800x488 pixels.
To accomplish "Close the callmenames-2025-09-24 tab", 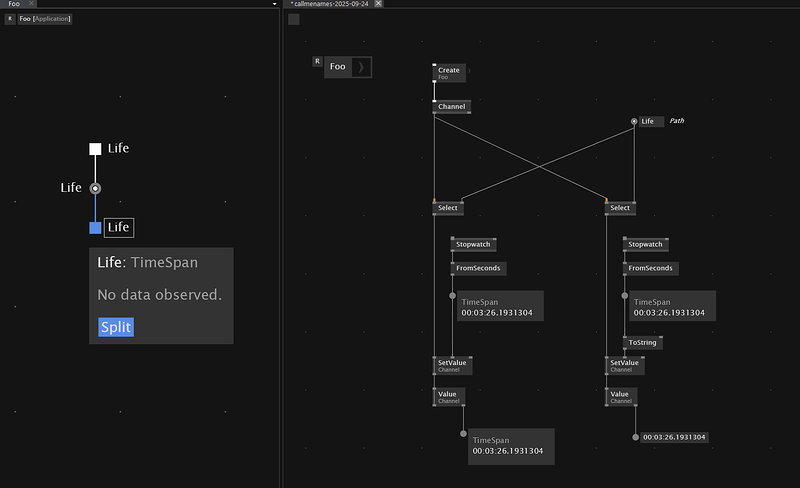I will [378, 4].
